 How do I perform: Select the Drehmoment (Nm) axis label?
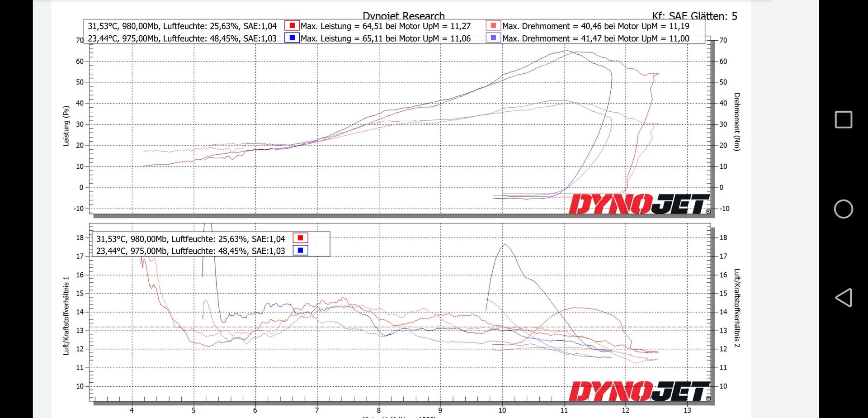click(x=737, y=122)
